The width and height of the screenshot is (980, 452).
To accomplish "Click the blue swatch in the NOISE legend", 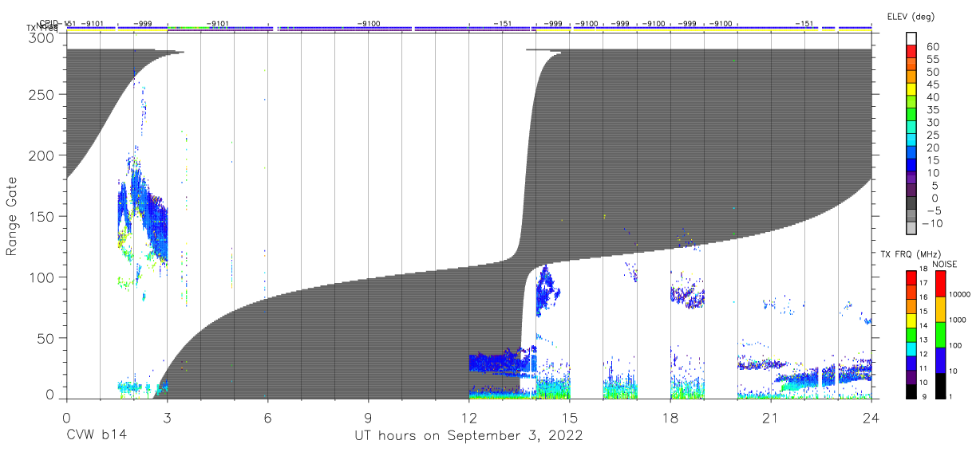I will click(939, 360).
